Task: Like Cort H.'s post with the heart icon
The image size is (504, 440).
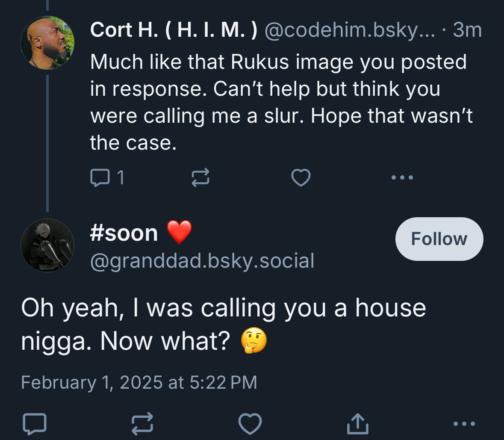Action: pyautogui.click(x=301, y=177)
